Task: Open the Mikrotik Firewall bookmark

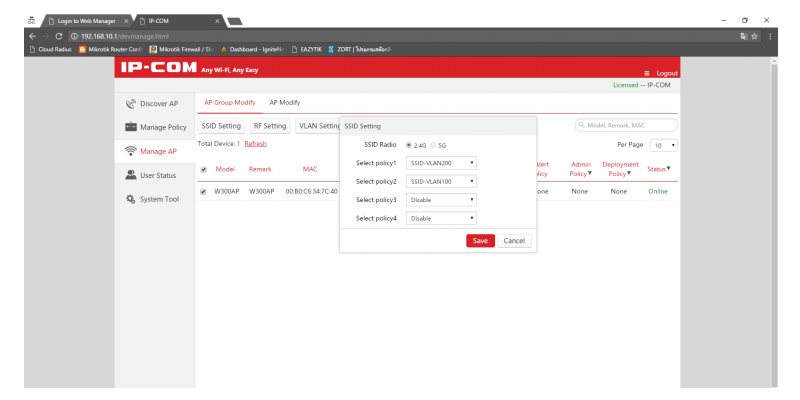Action: tap(181, 49)
